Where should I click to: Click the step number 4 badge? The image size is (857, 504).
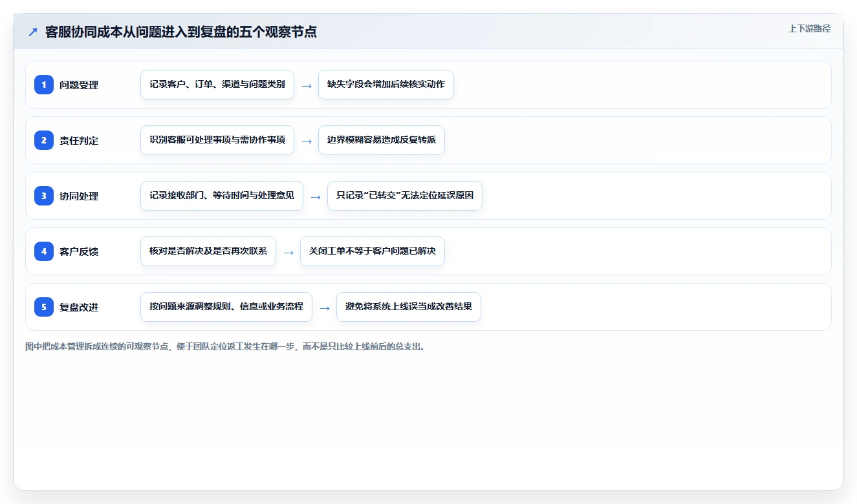tap(44, 251)
